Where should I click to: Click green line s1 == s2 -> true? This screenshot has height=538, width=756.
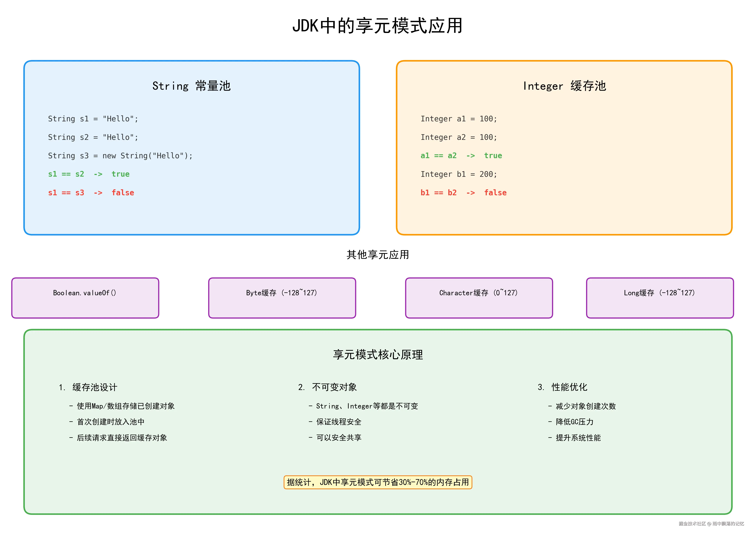click(88, 174)
